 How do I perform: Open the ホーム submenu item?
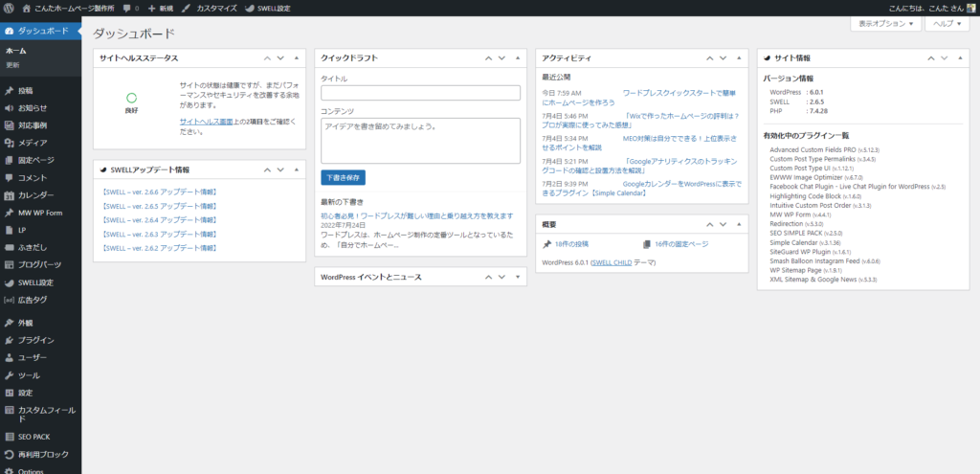[16, 52]
